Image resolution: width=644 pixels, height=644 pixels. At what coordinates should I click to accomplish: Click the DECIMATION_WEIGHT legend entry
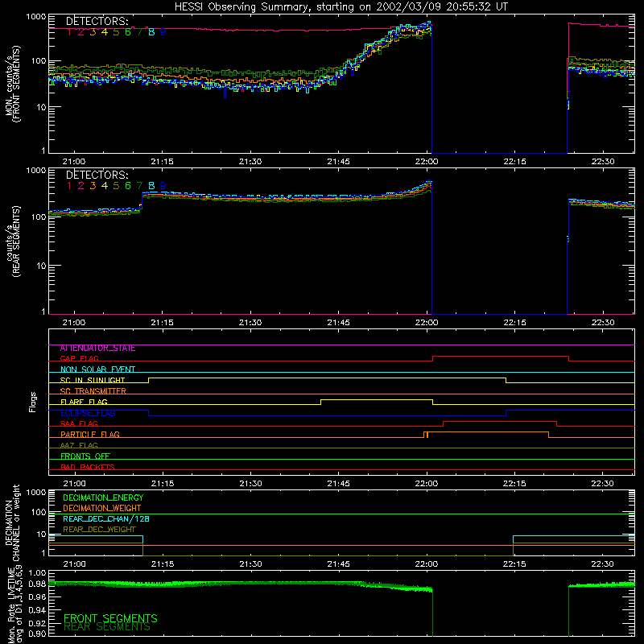pyautogui.click(x=102, y=509)
